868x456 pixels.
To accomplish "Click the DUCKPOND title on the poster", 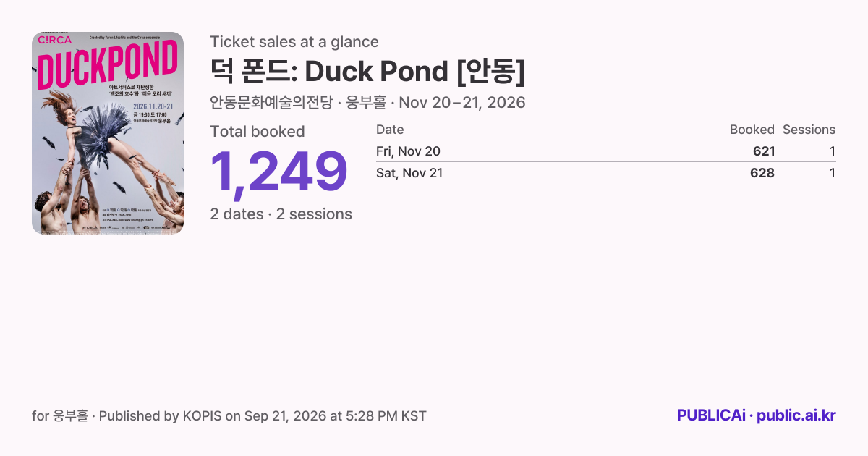I will [107, 66].
